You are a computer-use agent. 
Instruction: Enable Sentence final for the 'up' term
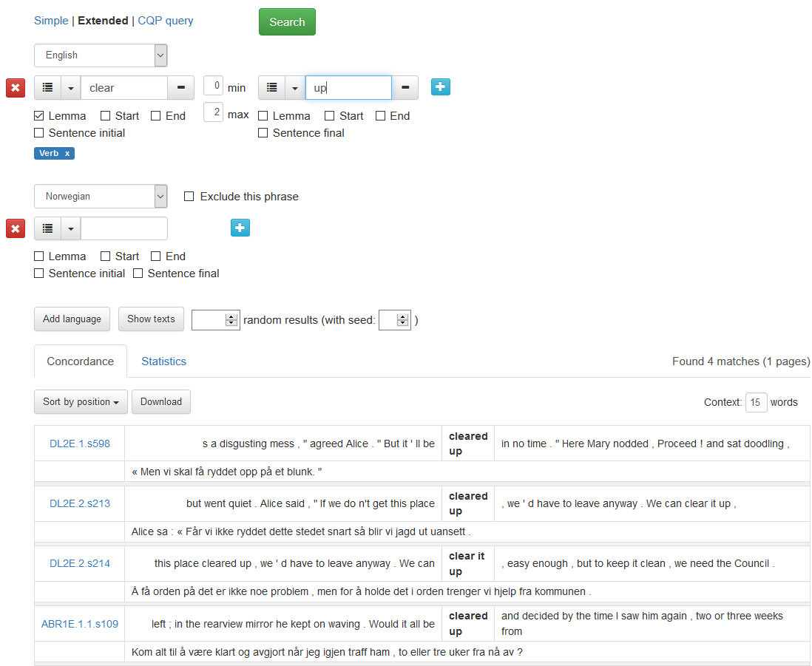(x=263, y=133)
